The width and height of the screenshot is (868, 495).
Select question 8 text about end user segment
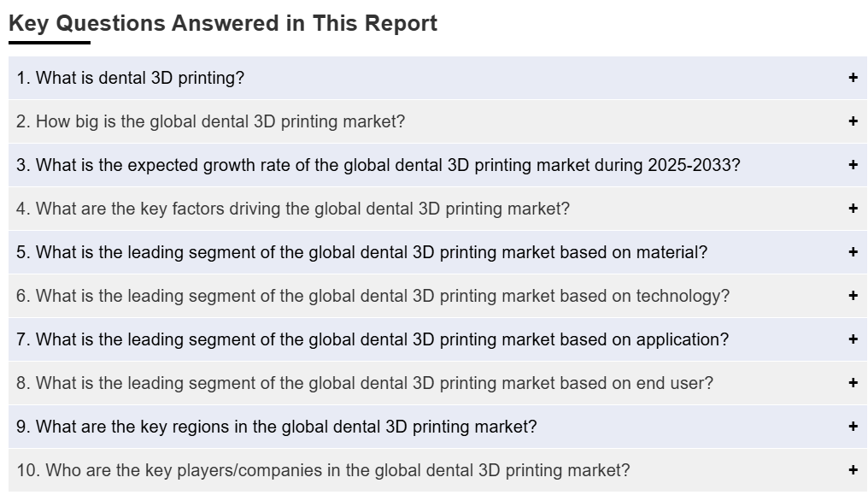tap(364, 383)
